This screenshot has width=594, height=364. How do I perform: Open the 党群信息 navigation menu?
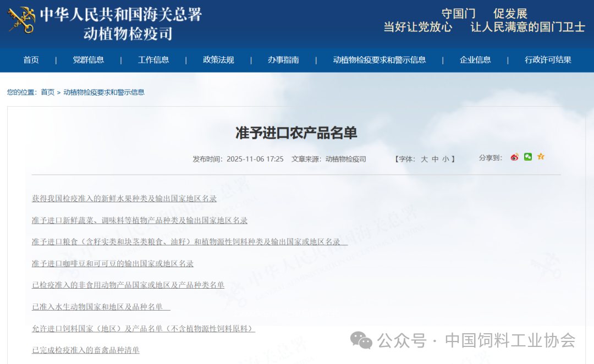(x=89, y=60)
